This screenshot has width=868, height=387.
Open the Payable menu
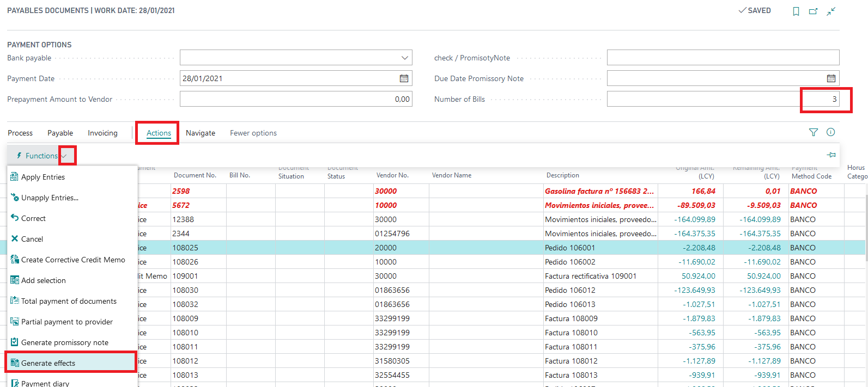point(60,133)
